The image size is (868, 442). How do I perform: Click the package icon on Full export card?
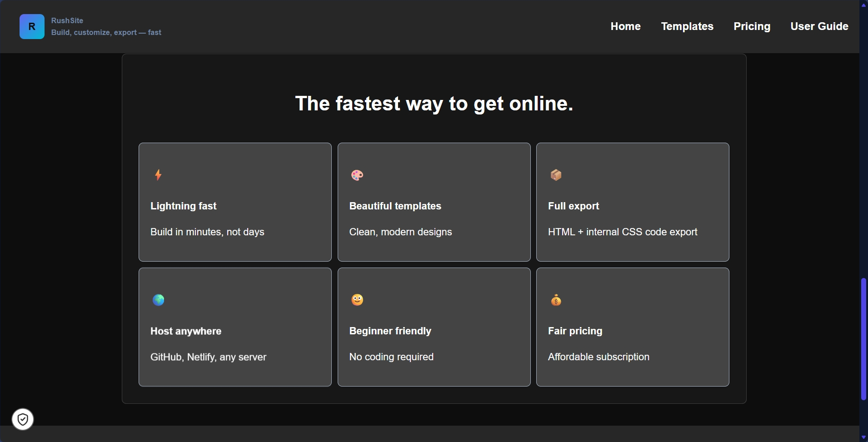556,175
